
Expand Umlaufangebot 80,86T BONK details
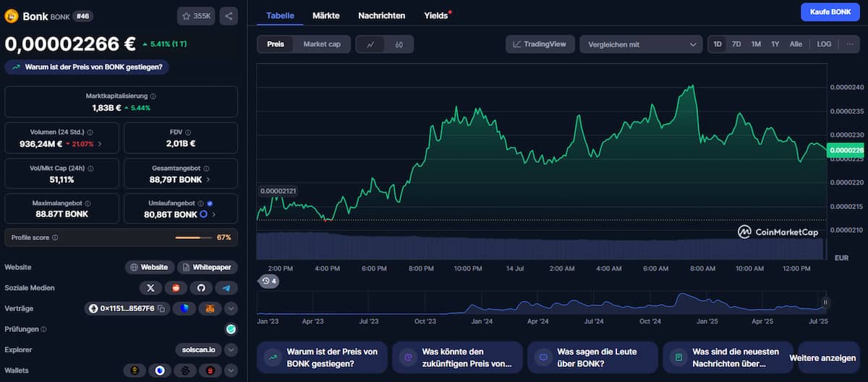tap(216, 215)
